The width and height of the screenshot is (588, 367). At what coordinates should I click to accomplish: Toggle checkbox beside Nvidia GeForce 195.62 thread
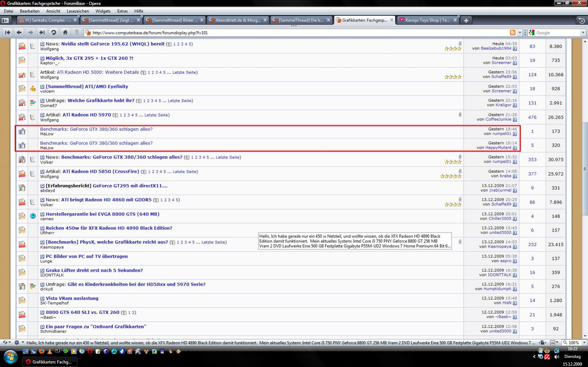pyautogui.click(x=42, y=44)
